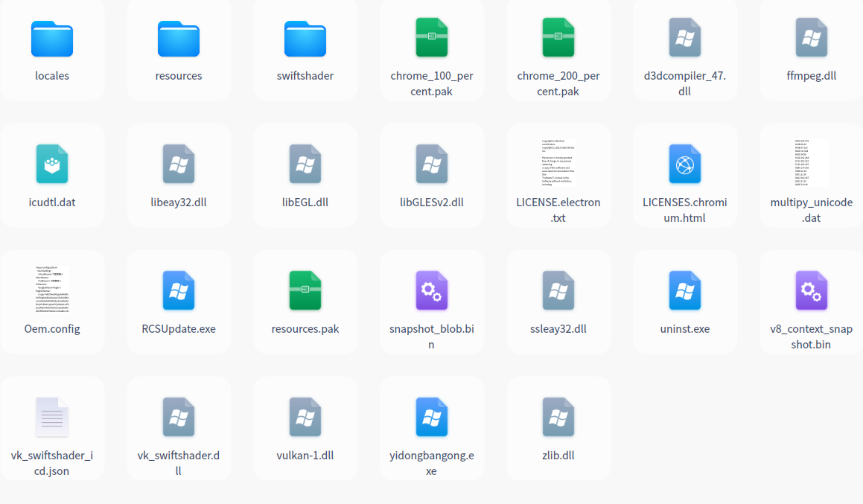Select the libEGL.dll icon
The width and height of the screenshot is (863, 504).
[305, 164]
